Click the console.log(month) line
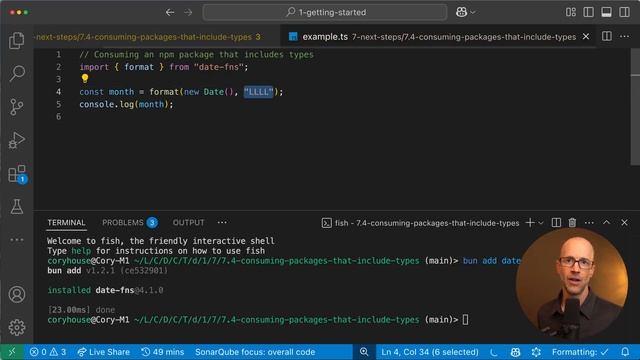The image size is (640, 360). [x=126, y=104]
